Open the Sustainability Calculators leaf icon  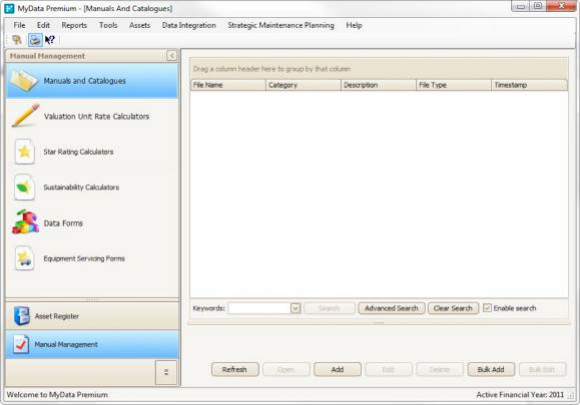click(x=24, y=187)
